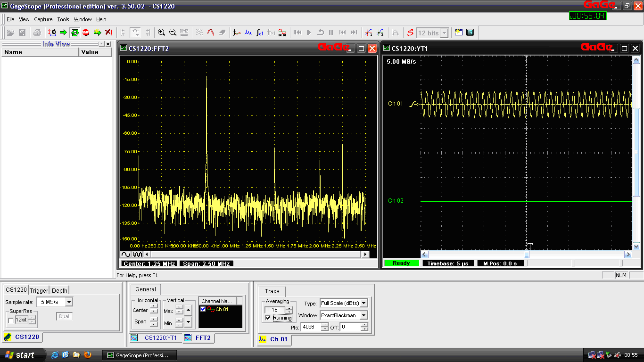Click the eraser icon in toolbar
This screenshot has height=362, width=644.
pyautogui.click(x=222, y=33)
